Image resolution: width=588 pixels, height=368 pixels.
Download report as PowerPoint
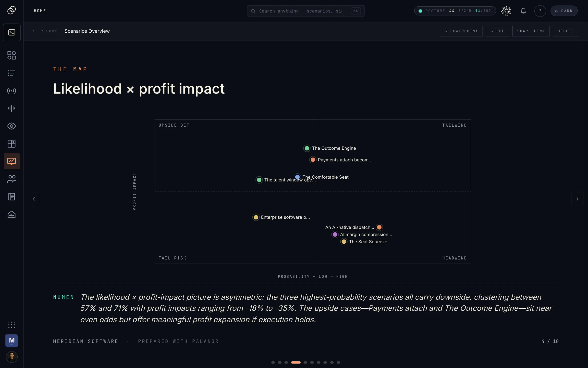[x=461, y=31]
